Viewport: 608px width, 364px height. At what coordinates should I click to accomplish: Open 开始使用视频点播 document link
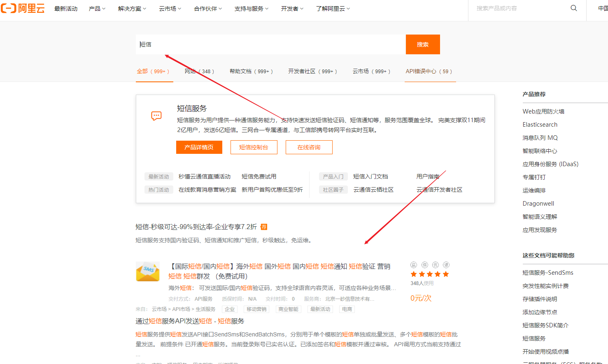545,352
